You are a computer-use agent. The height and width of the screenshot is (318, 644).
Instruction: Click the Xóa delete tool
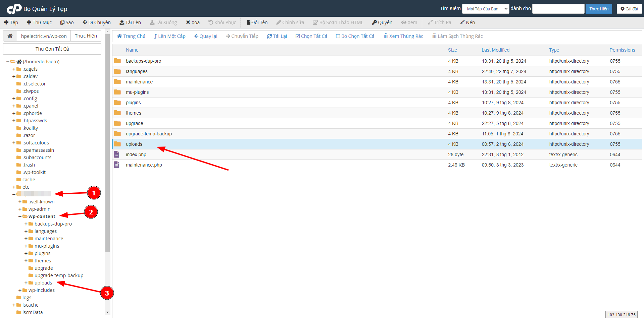193,22
